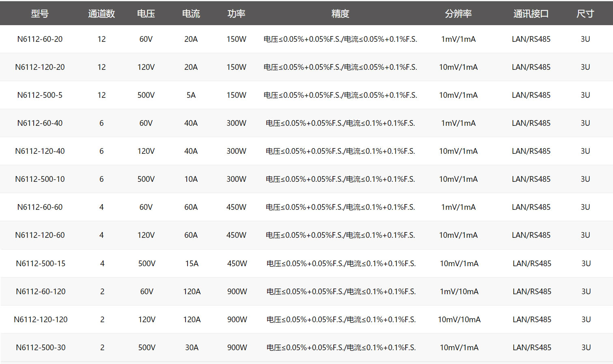Choose the N6112-60-60 model cell
The width and height of the screenshot is (613, 364).
click(40, 207)
